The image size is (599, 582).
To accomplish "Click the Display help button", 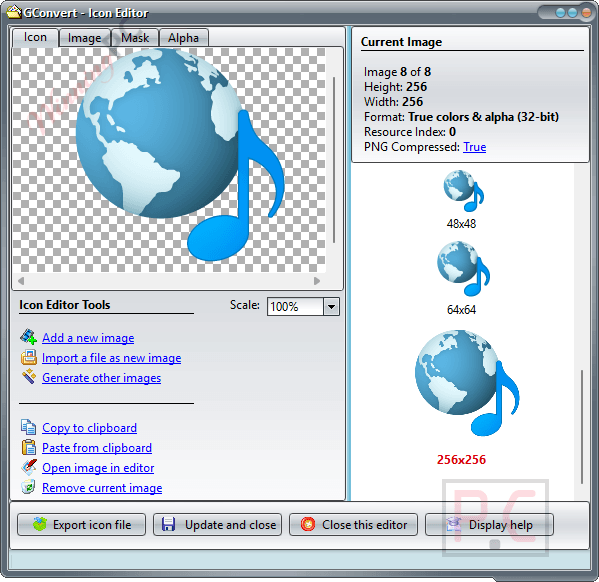I will point(489,524).
